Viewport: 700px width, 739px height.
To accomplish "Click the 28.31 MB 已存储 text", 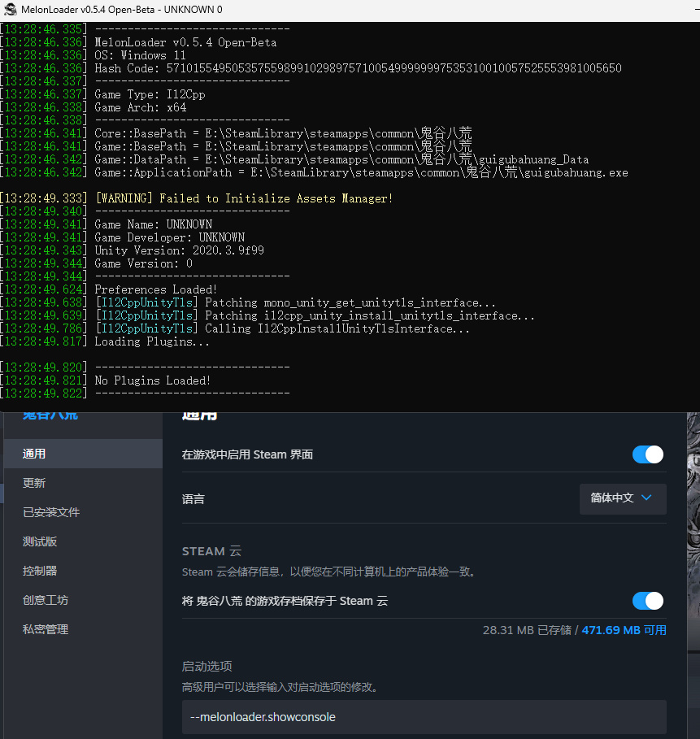I will point(527,630).
